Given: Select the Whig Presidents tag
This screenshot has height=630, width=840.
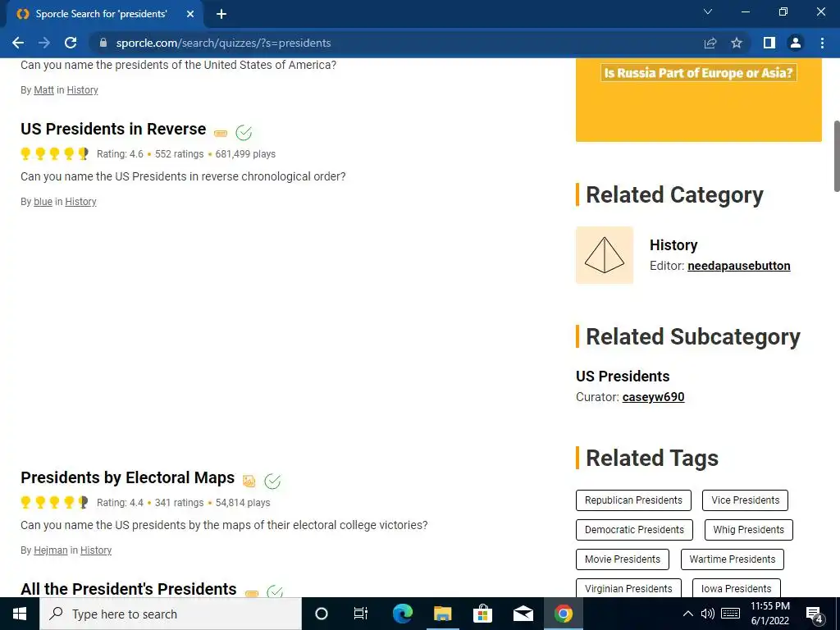Looking at the screenshot, I should tap(749, 530).
